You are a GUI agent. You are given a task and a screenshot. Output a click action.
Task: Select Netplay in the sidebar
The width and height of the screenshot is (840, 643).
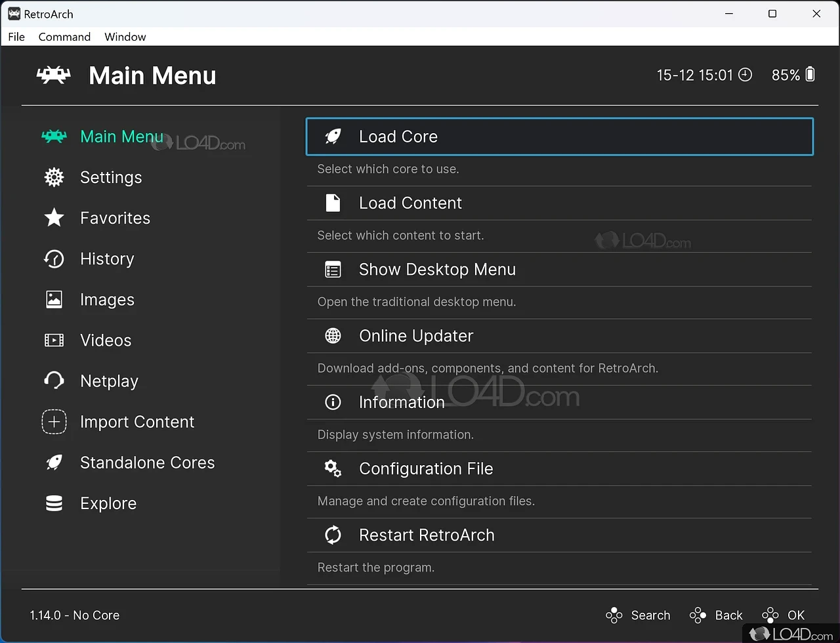click(109, 381)
